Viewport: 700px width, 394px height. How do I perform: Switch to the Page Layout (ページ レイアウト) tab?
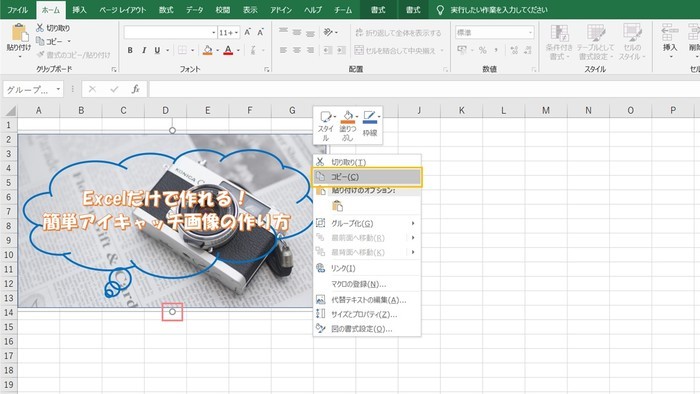coord(122,9)
